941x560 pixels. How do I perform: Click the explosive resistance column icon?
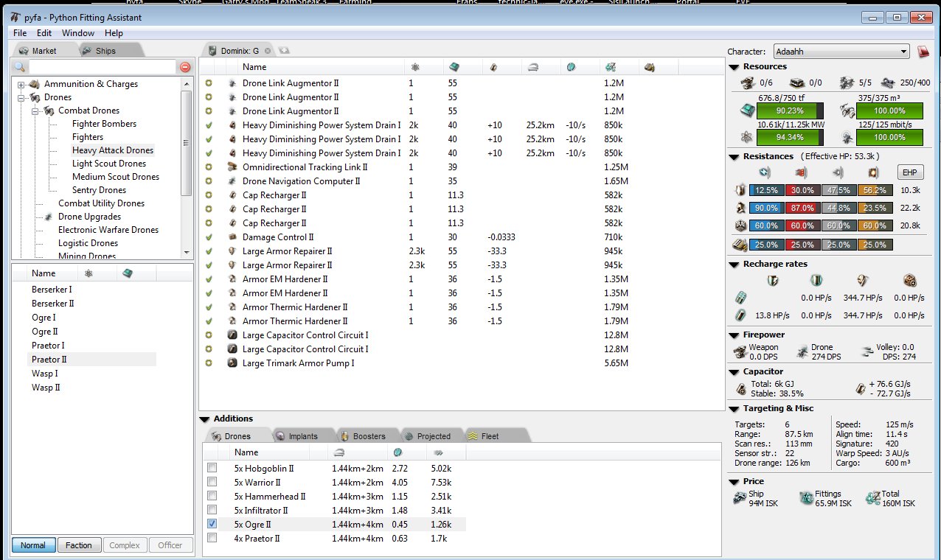tap(872, 173)
